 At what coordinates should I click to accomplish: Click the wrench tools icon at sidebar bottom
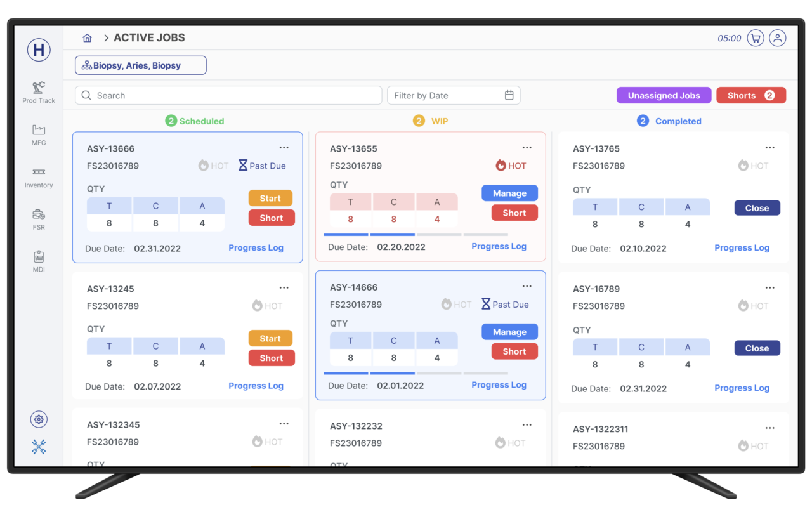39,446
